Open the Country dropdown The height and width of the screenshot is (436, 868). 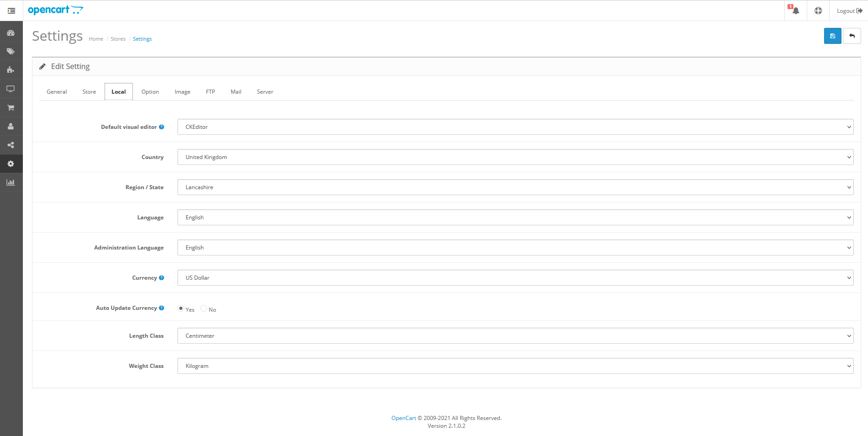(x=515, y=157)
